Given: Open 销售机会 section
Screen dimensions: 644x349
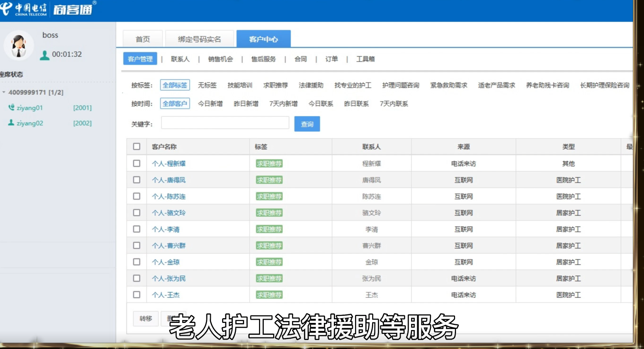Looking at the screenshot, I should 221,59.
